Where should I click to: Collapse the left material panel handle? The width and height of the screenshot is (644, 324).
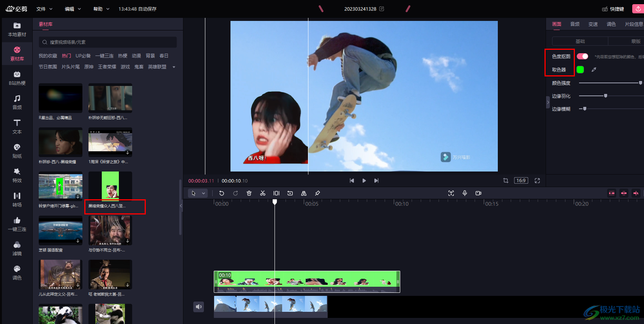coord(181,206)
